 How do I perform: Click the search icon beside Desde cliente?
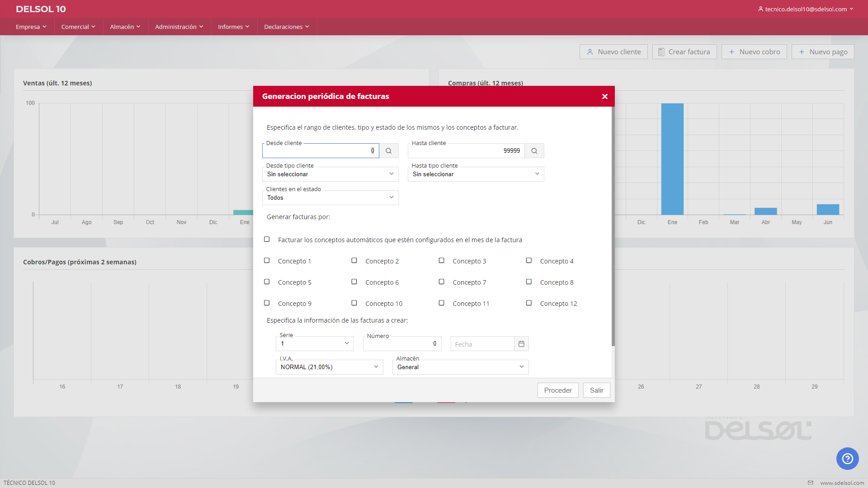coord(388,151)
